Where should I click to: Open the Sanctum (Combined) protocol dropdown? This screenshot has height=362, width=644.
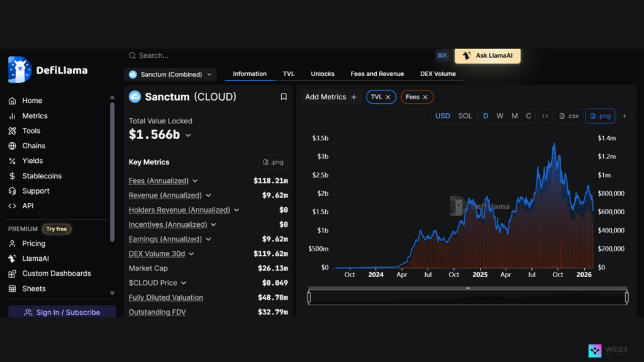tap(170, 74)
